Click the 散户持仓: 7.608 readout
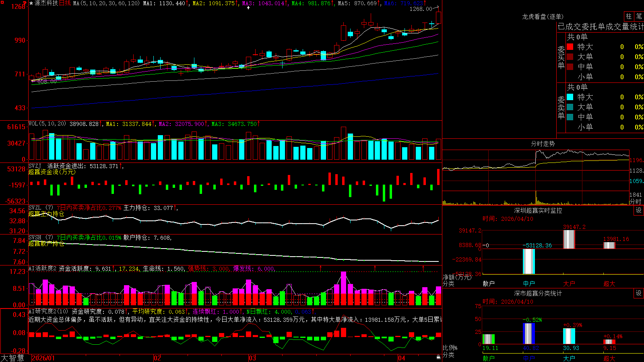 [147, 238]
